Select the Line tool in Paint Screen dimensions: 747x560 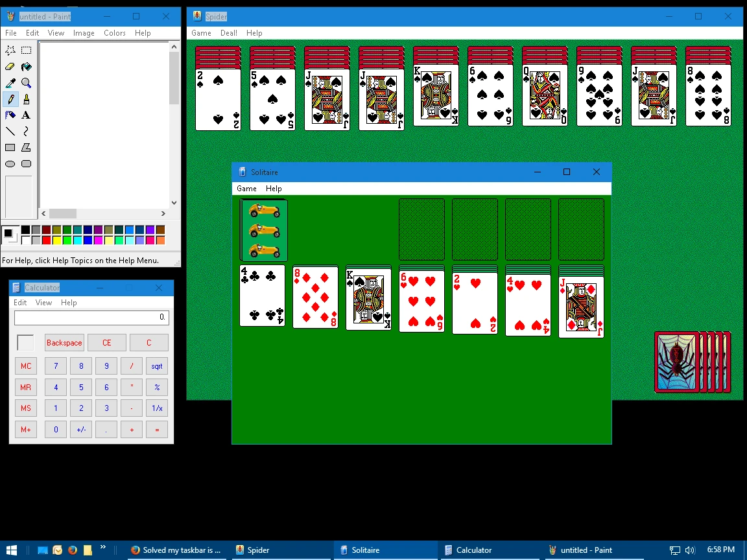pos(10,132)
